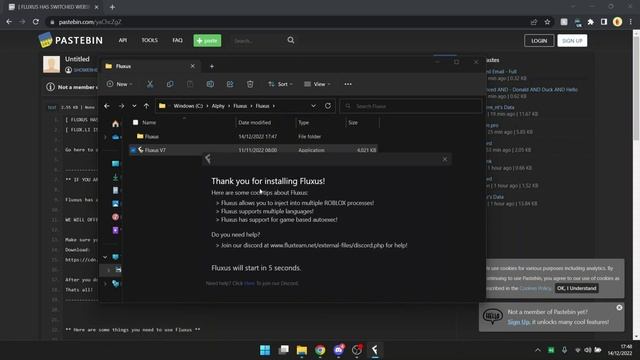
Task: Click Pastebin search magnifier icon
Action: pyautogui.click(x=291, y=40)
